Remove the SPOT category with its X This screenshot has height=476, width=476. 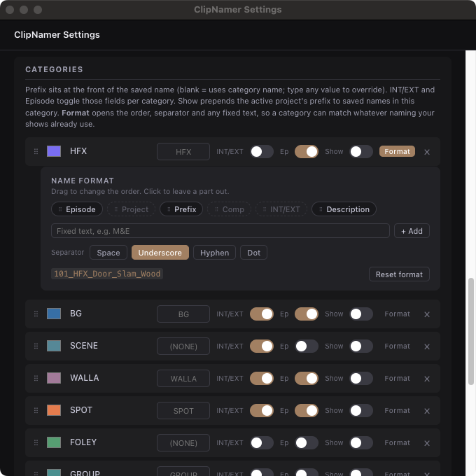point(427,411)
